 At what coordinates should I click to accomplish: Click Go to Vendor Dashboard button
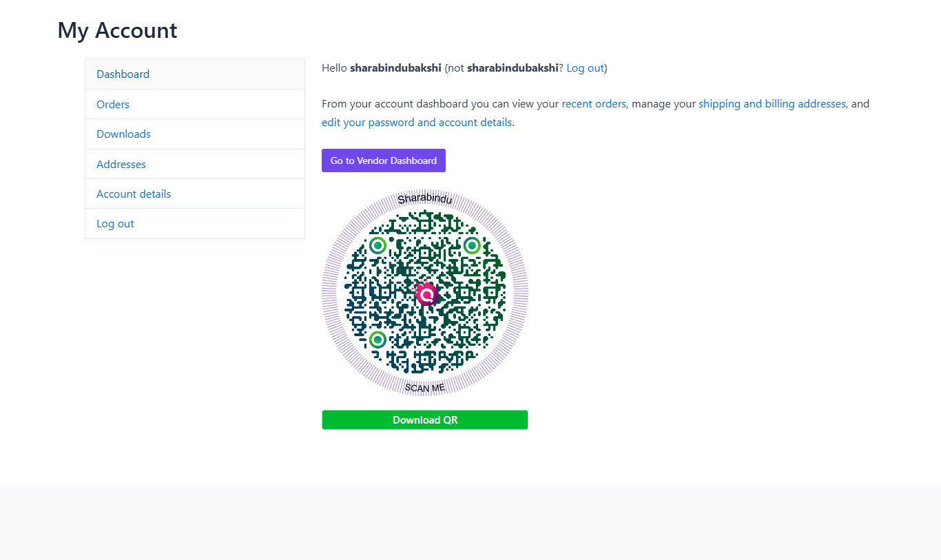pyautogui.click(x=383, y=160)
